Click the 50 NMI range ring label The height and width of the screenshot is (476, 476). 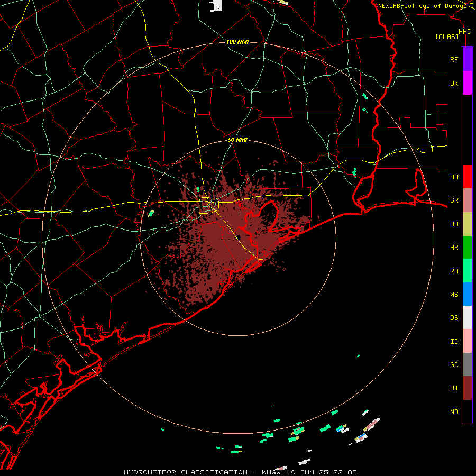pyautogui.click(x=237, y=140)
